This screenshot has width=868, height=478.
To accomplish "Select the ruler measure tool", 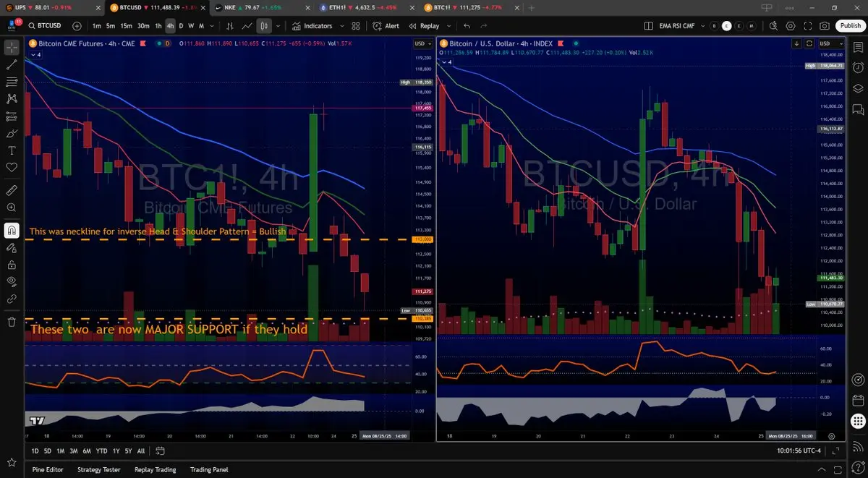I will coord(12,190).
